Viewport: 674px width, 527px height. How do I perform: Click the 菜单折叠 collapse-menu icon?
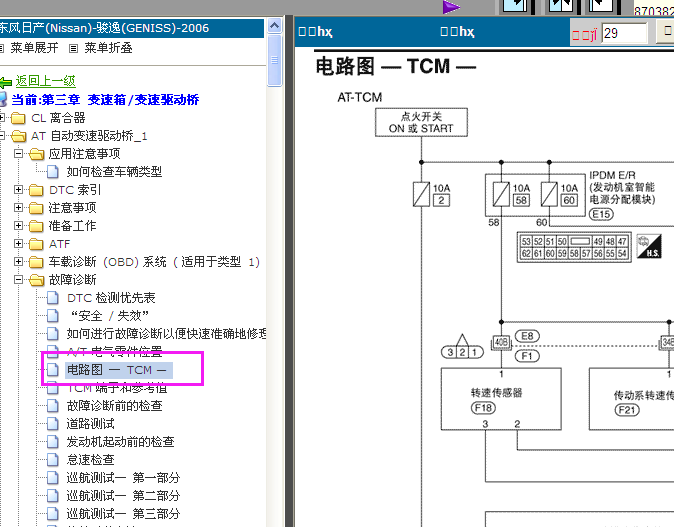pyautogui.click(x=74, y=48)
